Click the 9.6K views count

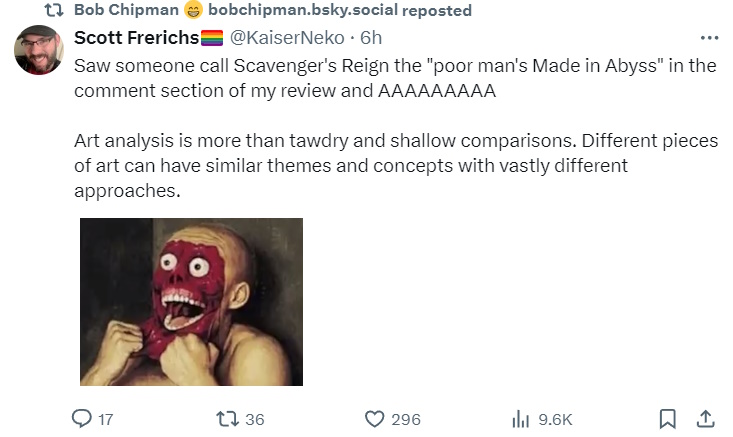555,420
